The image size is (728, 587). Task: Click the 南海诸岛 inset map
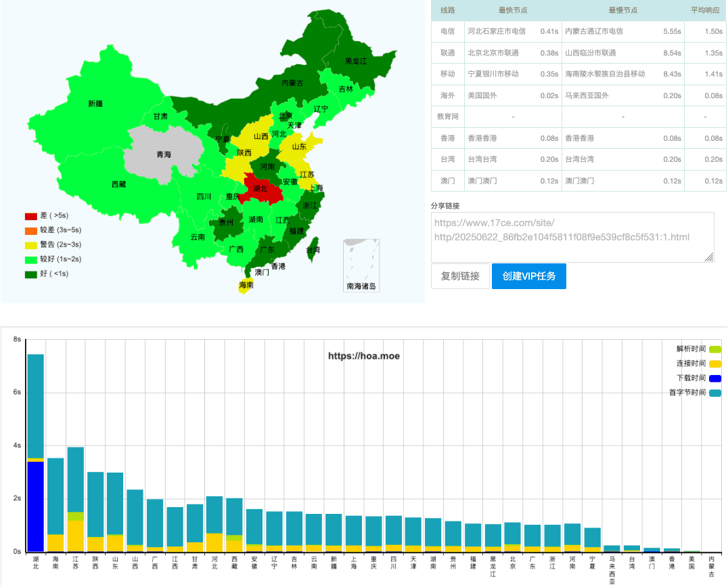(361, 265)
